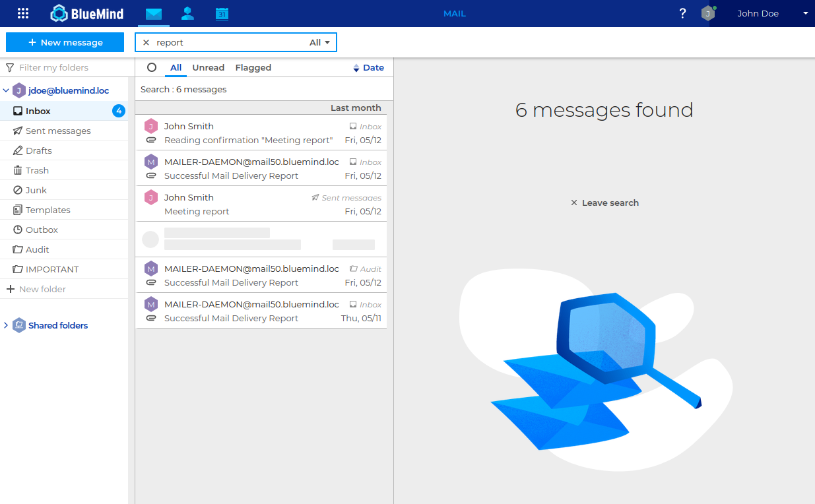Select the All filter tab
This screenshot has height=504, width=815.
point(176,67)
